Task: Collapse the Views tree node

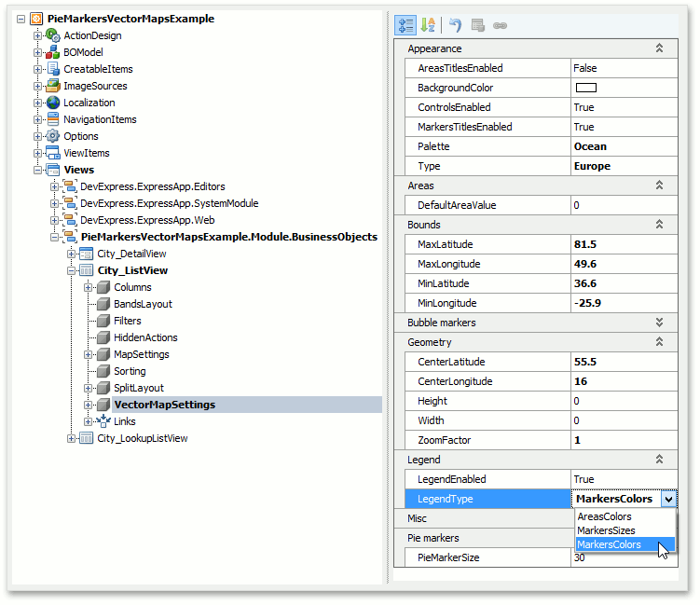Action: tap(38, 170)
